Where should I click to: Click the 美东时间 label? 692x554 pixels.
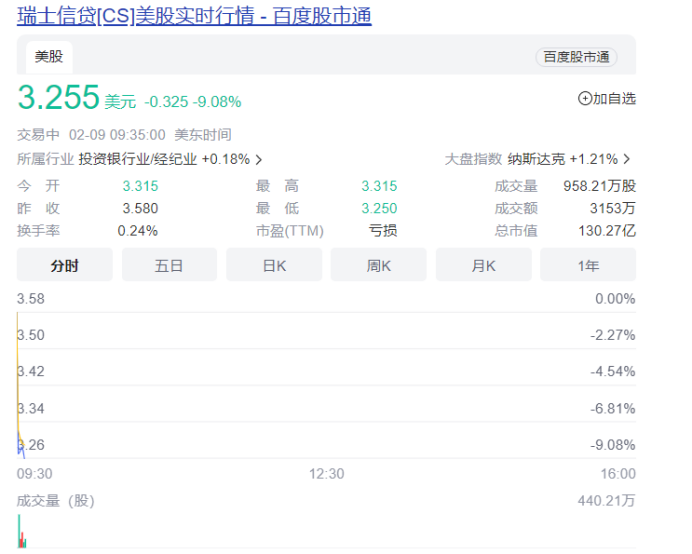(x=203, y=135)
